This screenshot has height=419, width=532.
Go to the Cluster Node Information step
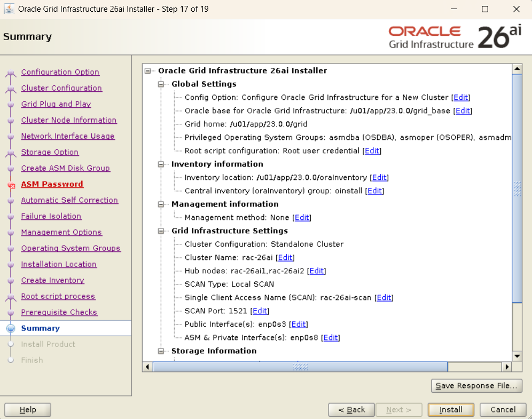coord(68,120)
